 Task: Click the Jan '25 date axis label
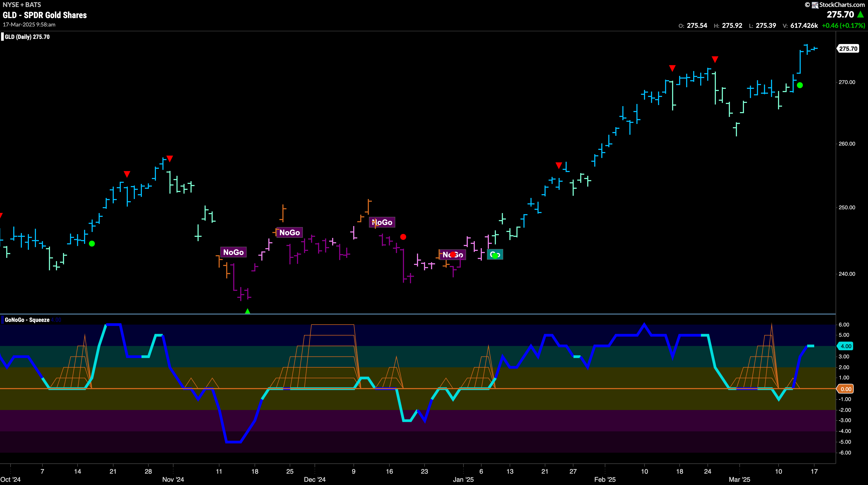coord(463,480)
